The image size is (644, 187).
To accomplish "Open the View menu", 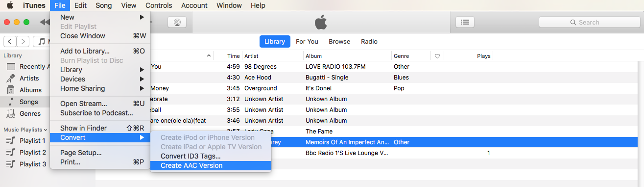I will point(129,5).
